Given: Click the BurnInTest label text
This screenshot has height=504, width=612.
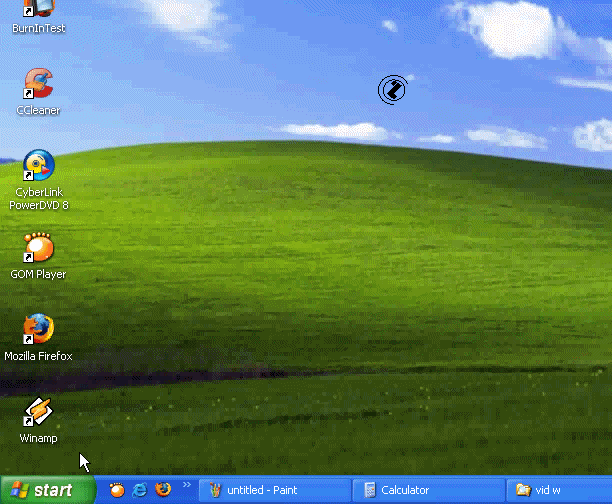Looking at the screenshot, I should tap(38, 28).
